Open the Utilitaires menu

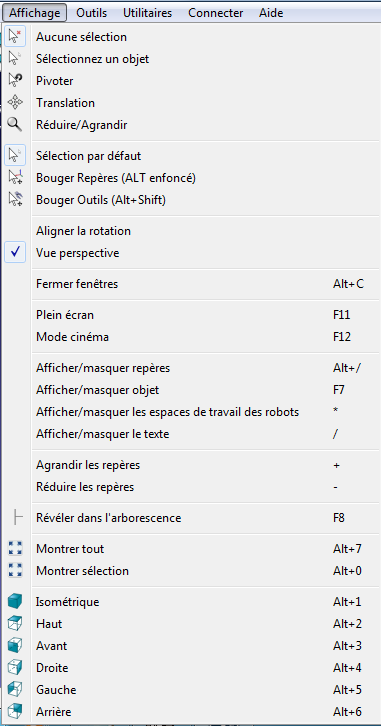click(x=147, y=13)
